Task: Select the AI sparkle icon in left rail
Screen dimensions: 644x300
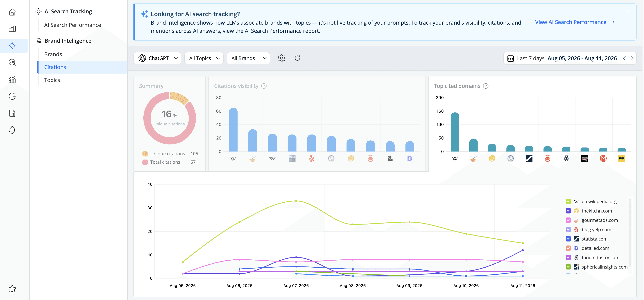Action: [x=12, y=46]
